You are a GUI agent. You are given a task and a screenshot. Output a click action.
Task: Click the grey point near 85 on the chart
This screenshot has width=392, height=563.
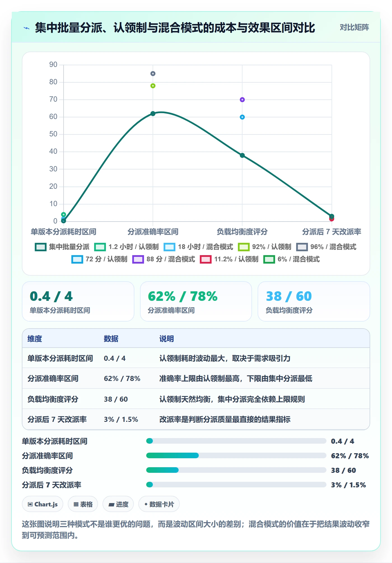tap(153, 74)
